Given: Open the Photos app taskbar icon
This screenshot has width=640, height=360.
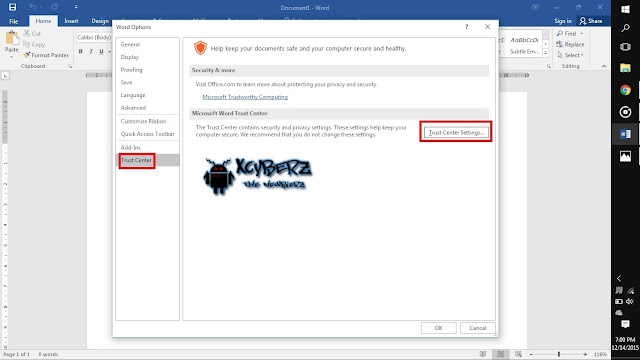Looking at the screenshot, I should point(625,156).
